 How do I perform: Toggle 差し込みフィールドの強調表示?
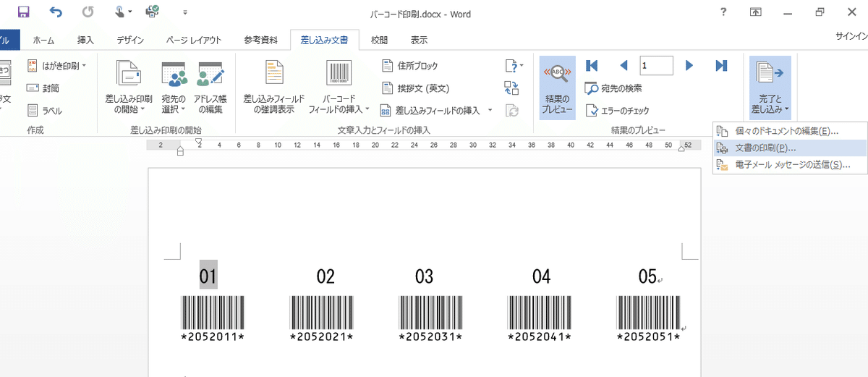(x=274, y=88)
